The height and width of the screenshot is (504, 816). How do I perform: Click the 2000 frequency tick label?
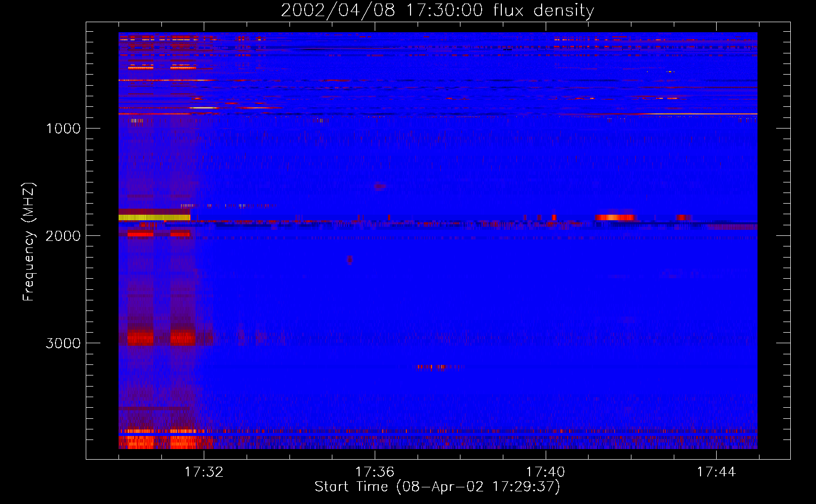tap(63, 236)
